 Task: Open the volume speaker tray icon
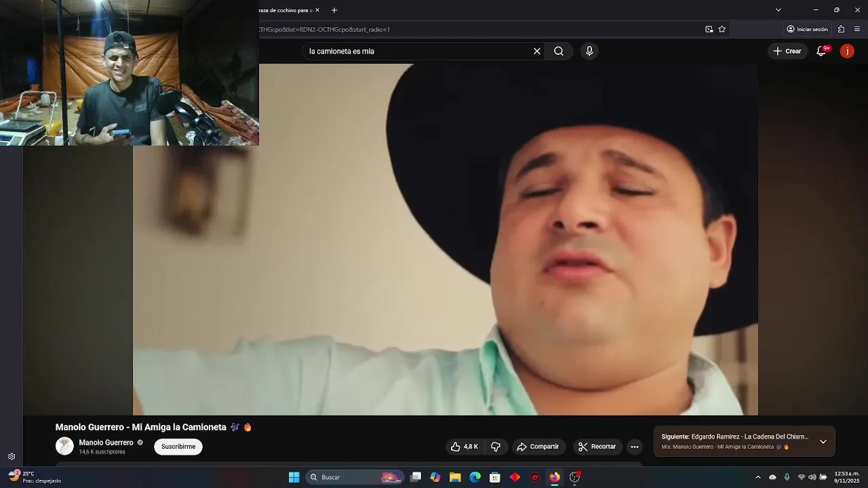tap(812, 477)
